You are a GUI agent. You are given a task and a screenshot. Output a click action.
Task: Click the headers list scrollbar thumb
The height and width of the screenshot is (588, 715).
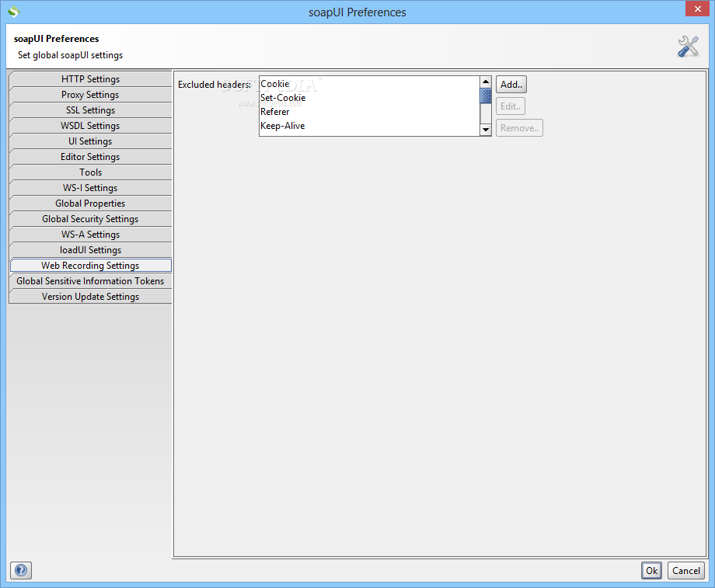[486, 96]
